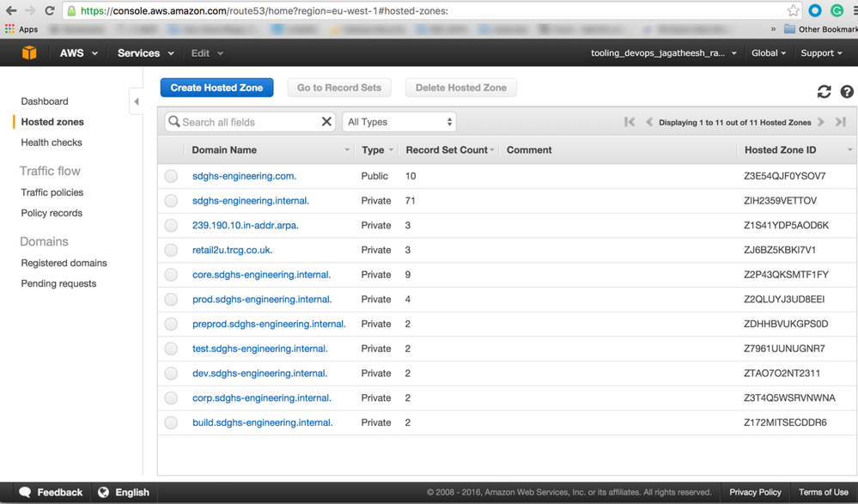Reload the page in the browser
Viewport: 858px width, 504px height.
(49, 11)
